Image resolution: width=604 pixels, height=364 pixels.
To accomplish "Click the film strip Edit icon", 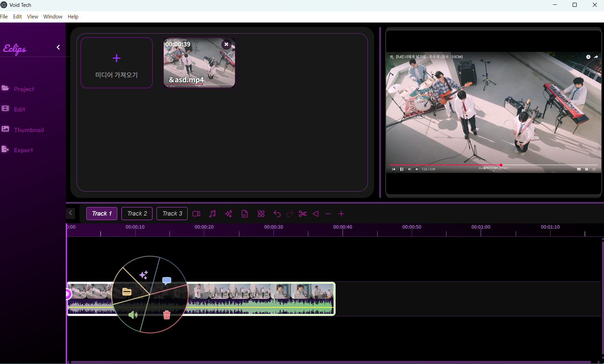I will coord(5,108).
